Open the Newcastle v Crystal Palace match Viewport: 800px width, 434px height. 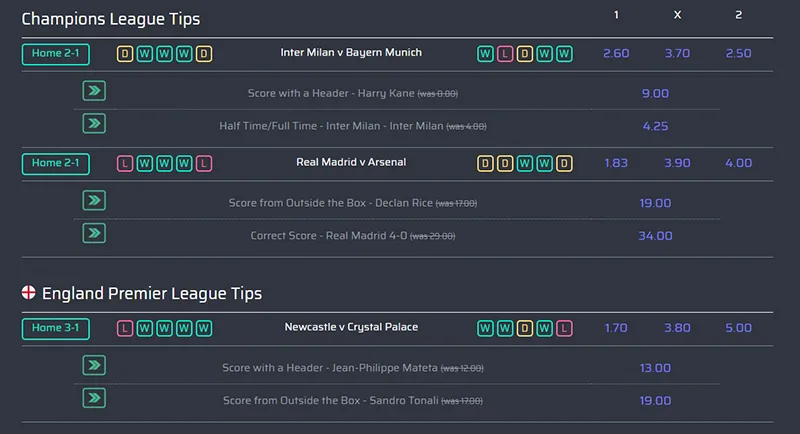tap(350, 327)
